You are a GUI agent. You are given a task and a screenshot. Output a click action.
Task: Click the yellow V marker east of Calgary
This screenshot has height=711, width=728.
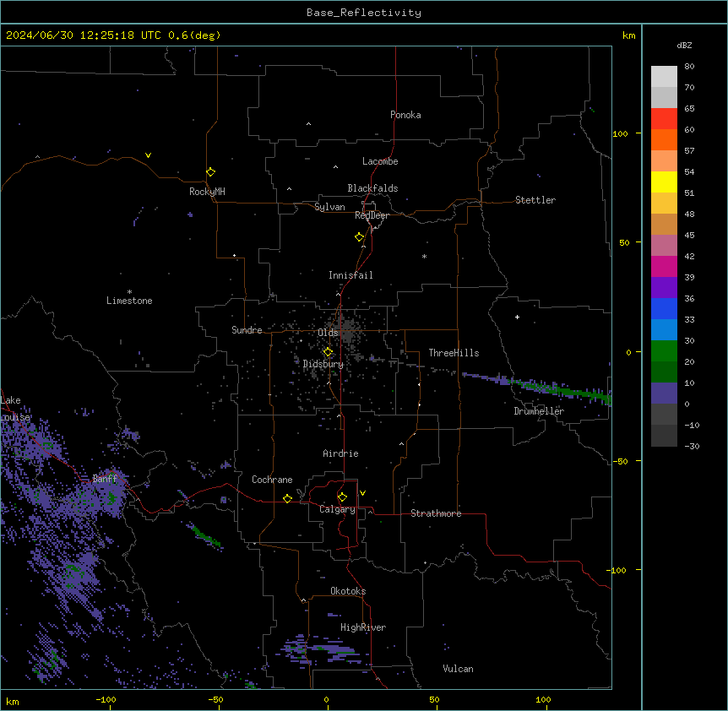click(x=362, y=493)
